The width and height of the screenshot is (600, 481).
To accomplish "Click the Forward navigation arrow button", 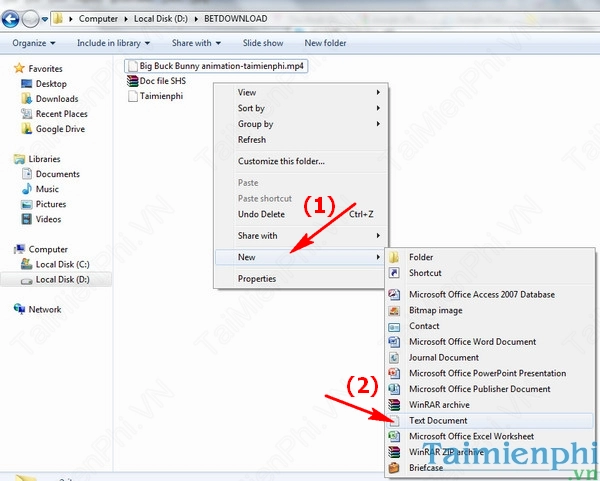I will point(30,19).
